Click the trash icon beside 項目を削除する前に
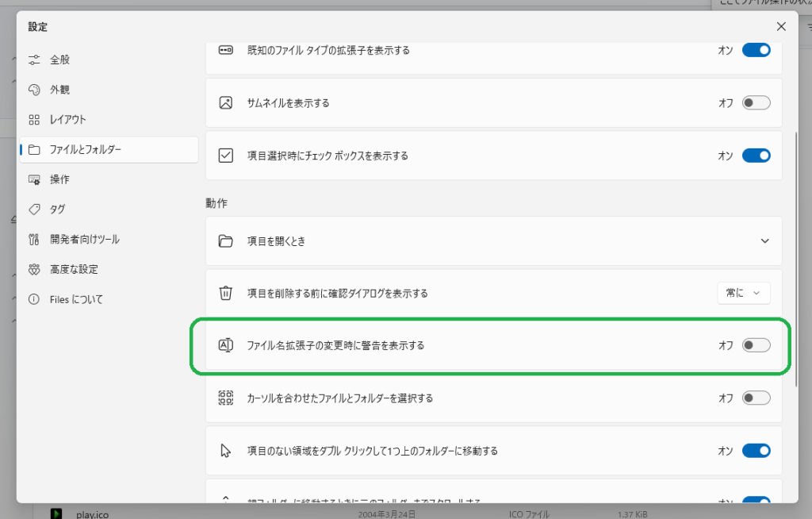 [226, 293]
